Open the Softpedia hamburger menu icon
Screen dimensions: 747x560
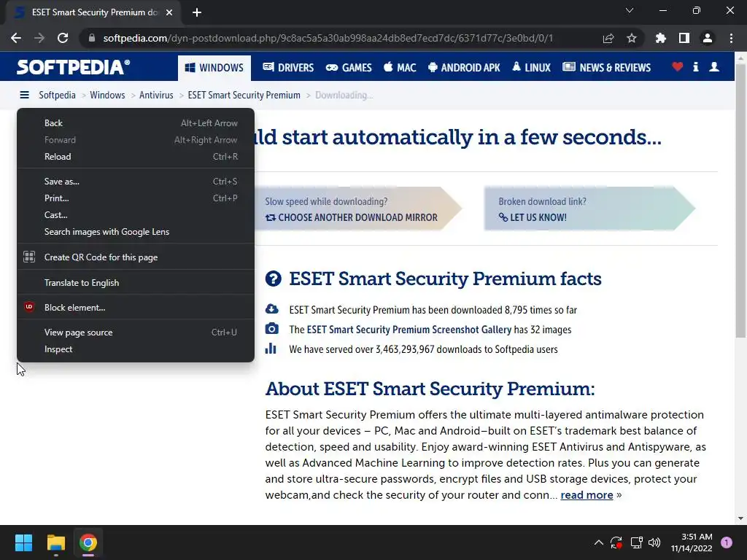24,95
